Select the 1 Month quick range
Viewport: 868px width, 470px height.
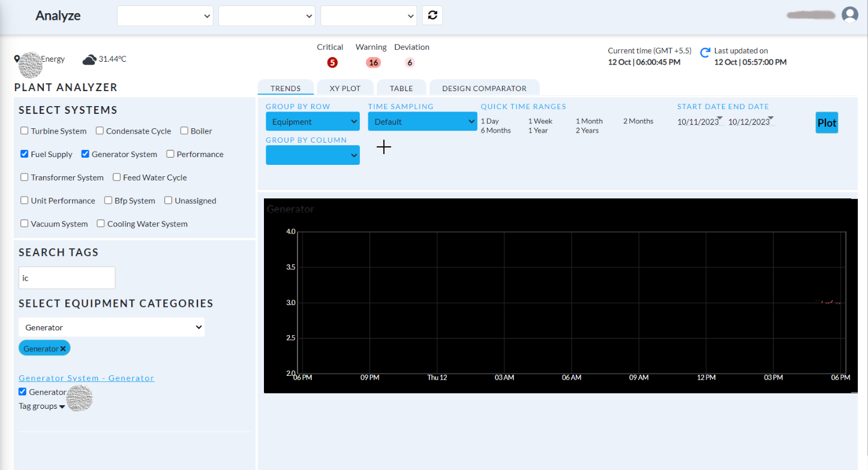(x=589, y=121)
